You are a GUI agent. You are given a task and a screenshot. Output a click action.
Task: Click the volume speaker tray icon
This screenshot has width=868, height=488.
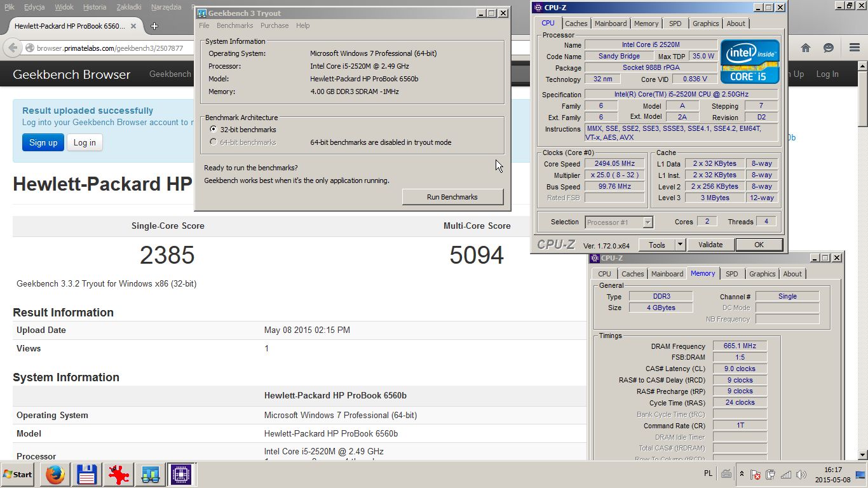point(801,475)
